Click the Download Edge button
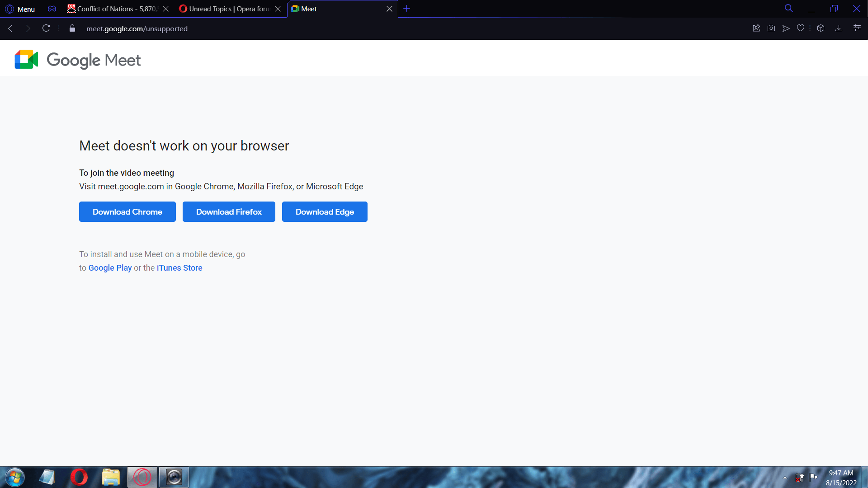The width and height of the screenshot is (868, 488). coord(325,212)
